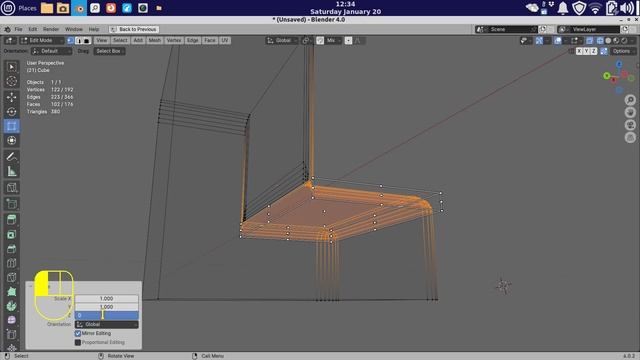Select the Scale tool

(11, 126)
